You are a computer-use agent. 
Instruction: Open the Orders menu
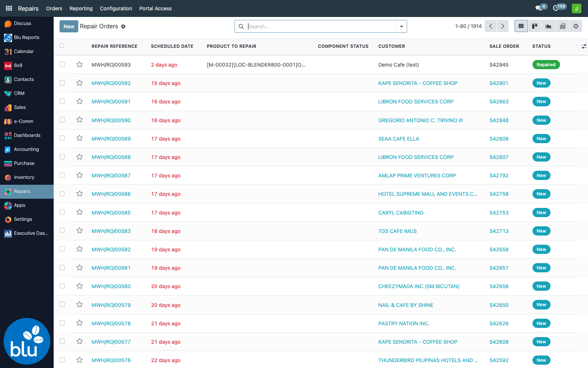[x=54, y=8]
